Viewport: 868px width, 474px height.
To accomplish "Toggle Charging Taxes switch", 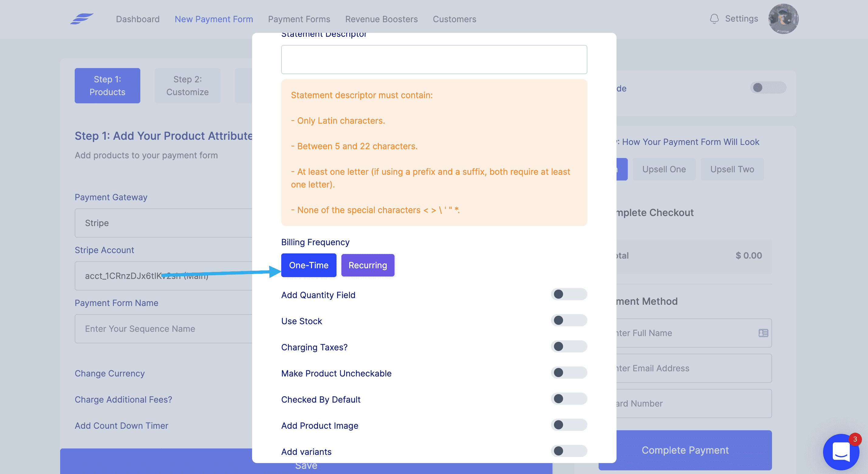I will coord(569,347).
